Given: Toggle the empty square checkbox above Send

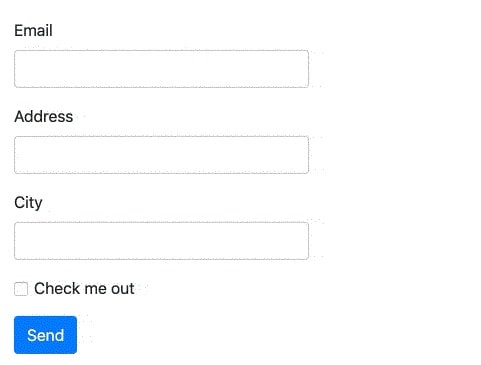Looking at the screenshot, I should (21, 289).
